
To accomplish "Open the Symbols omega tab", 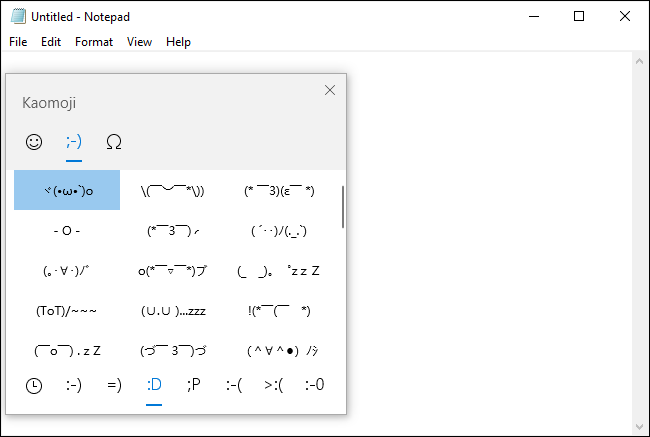I will (x=113, y=142).
